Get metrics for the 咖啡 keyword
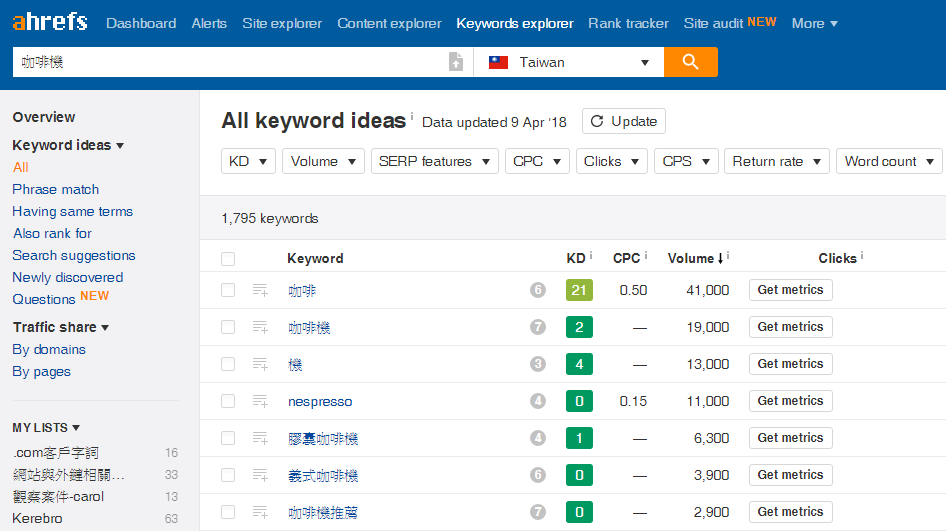Image resolution: width=946 pixels, height=531 pixels. (790, 290)
